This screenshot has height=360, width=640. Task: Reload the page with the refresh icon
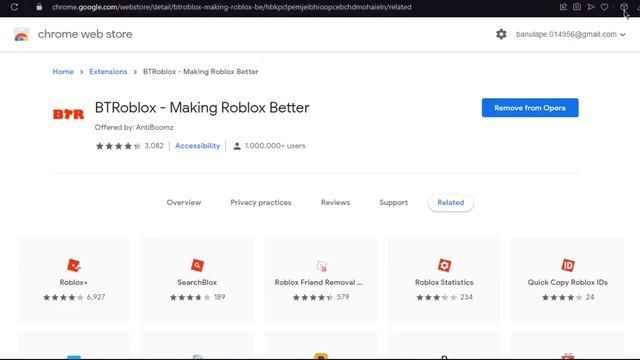[14, 7]
